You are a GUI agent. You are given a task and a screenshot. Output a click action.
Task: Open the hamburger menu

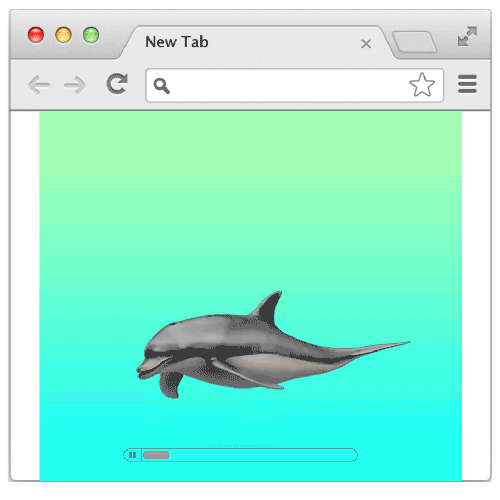[467, 84]
